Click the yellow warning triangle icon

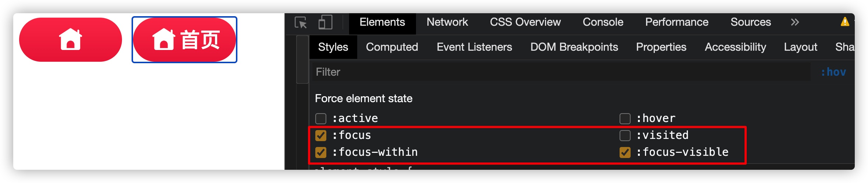[x=845, y=22]
